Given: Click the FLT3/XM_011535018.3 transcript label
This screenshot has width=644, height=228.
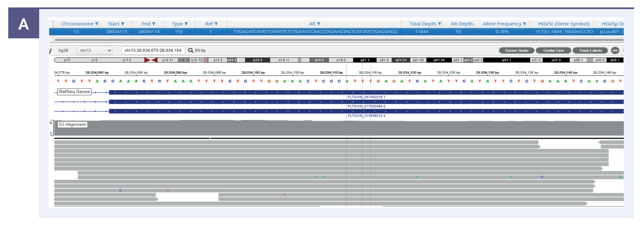Looking at the screenshot, I should [x=367, y=116].
